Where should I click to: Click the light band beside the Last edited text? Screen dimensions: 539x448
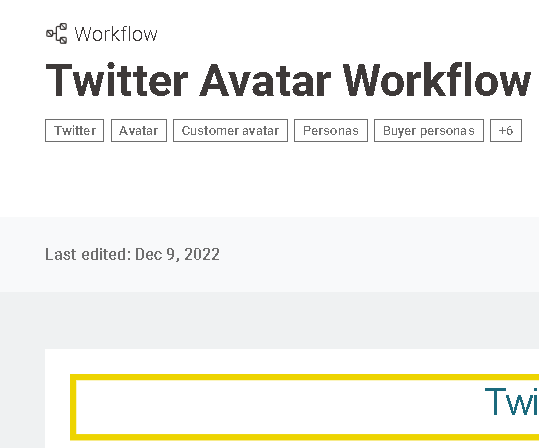tap(378, 254)
